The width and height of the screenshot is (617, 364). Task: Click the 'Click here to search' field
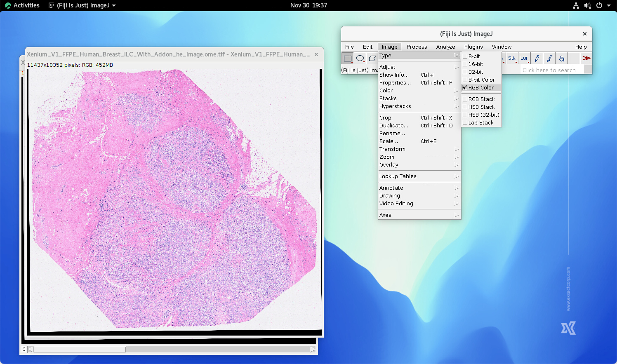[x=552, y=70]
